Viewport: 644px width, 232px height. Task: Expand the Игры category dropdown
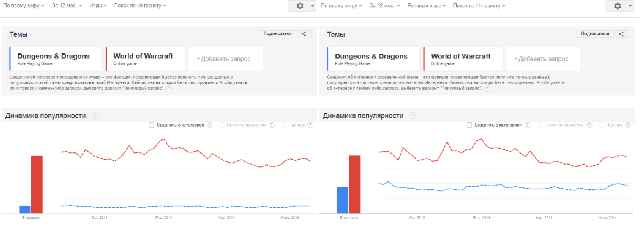click(x=98, y=5)
